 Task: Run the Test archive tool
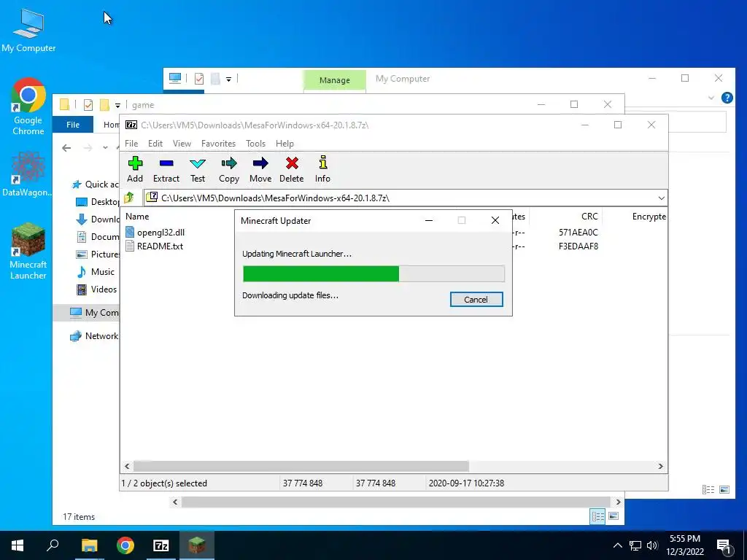(198, 169)
